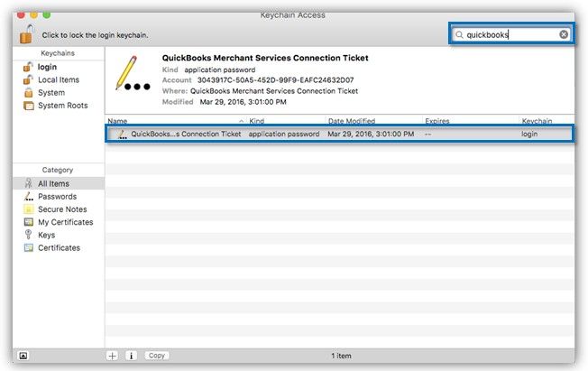The width and height of the screenshot is (588, 371).
Task: Click the All Items keys icon
Action: (x=29, y=183)
